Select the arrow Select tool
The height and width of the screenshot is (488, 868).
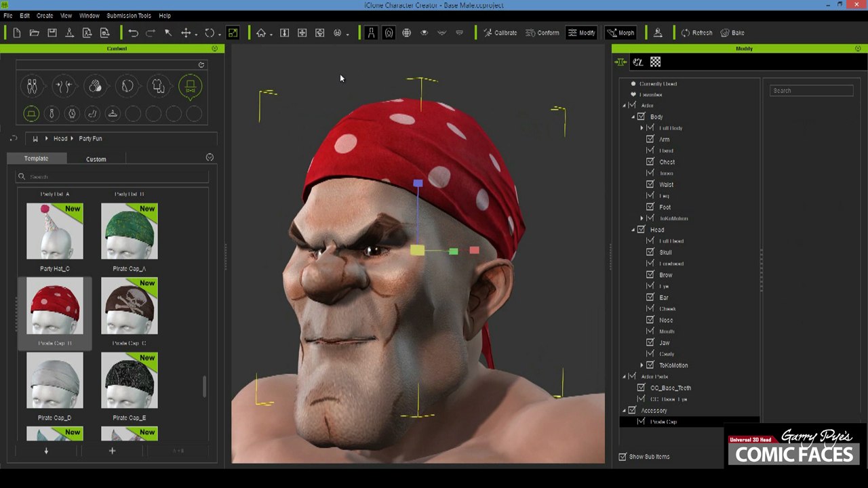168,33
